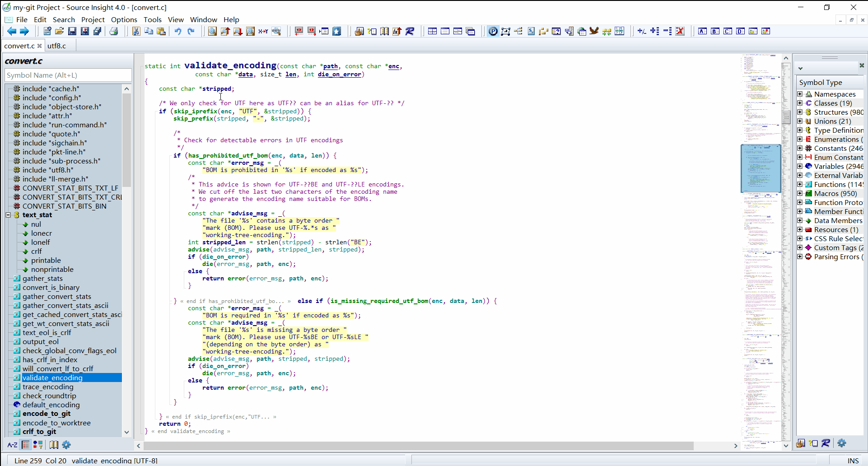Switch to window layout A

pyautogui.click(x=702, y=31)
